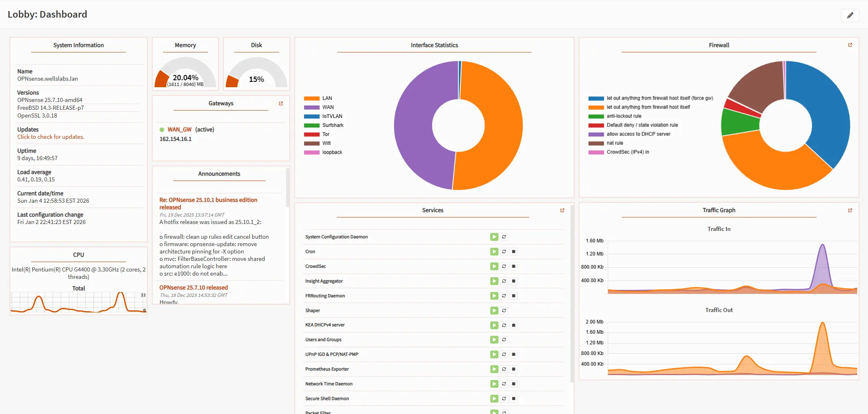Start the Users and Groups service
The image size is (868, 414).
pyautogui.click(x=494, y=339)
